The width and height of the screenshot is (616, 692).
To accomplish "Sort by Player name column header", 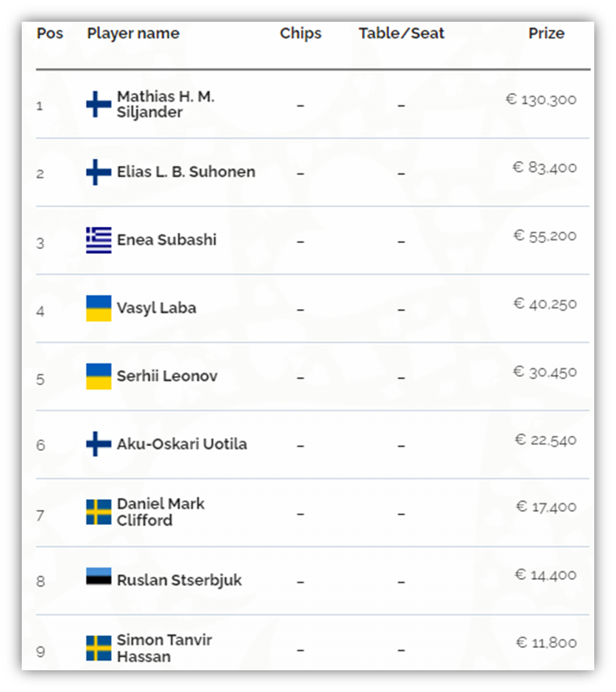I will (x=133, y=33).
